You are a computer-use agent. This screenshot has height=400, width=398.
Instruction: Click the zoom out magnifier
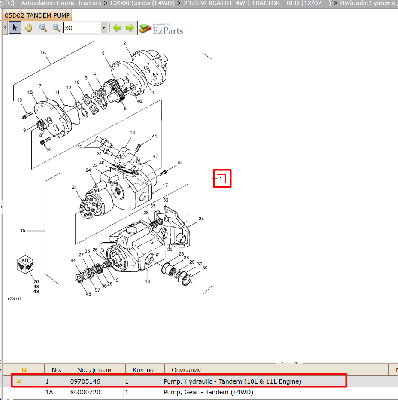[57, 28]
